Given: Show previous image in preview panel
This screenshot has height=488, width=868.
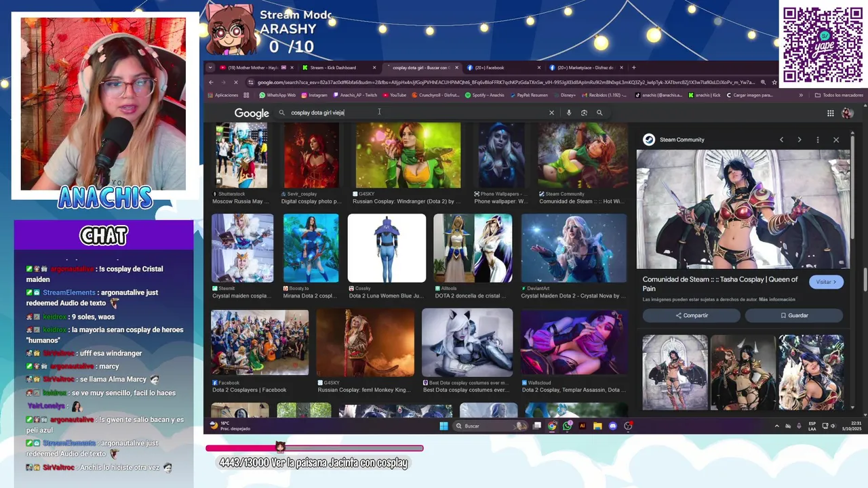Looking at the screenshot, I should coord(781,140).
